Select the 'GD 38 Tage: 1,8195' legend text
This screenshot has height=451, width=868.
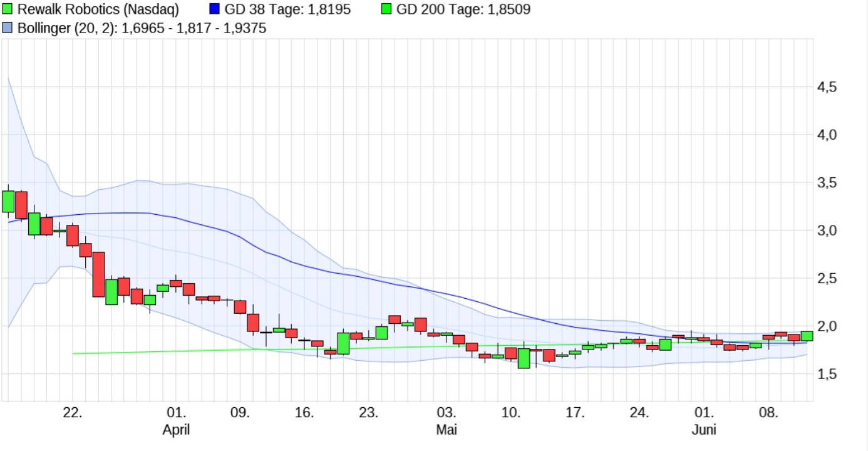click(289, 9)
